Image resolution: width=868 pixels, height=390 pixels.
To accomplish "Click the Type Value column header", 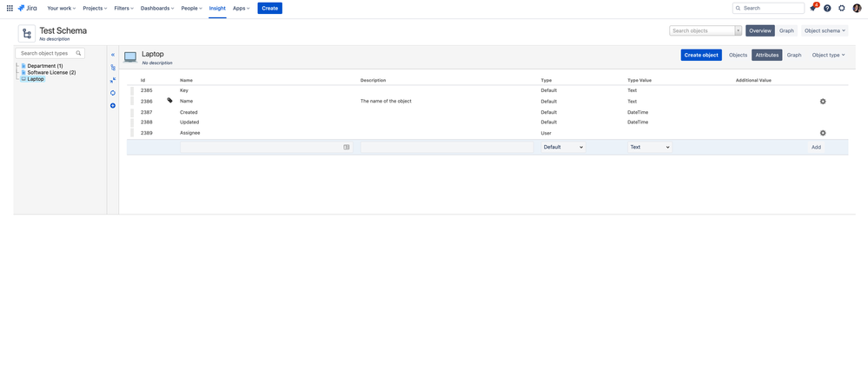I will 639,80.
